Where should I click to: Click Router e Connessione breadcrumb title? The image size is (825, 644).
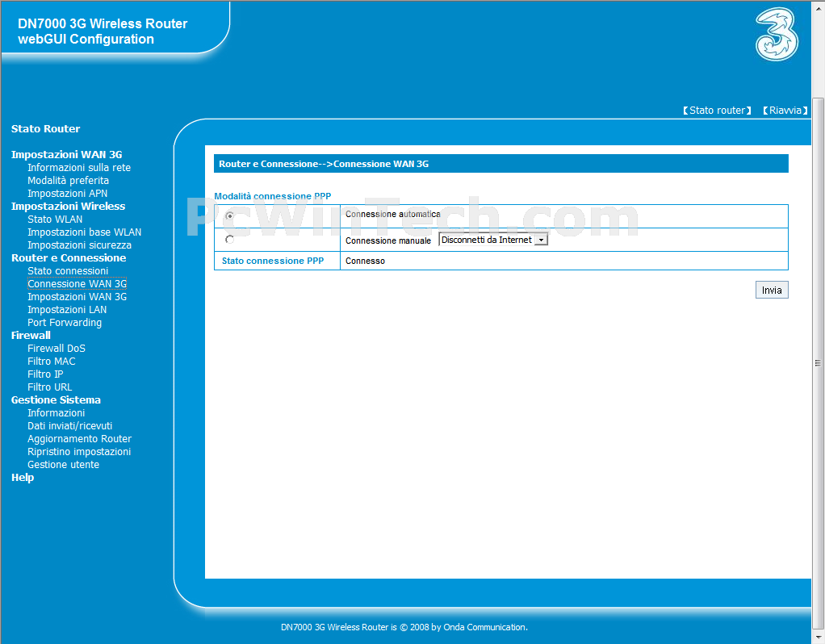pos(324,164)
